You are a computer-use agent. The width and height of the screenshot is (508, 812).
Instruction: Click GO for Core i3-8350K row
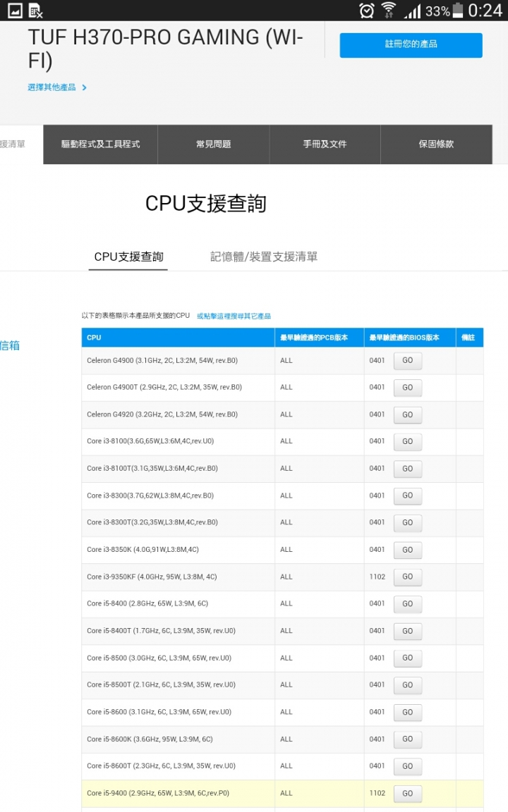click(x=408, y=550)
